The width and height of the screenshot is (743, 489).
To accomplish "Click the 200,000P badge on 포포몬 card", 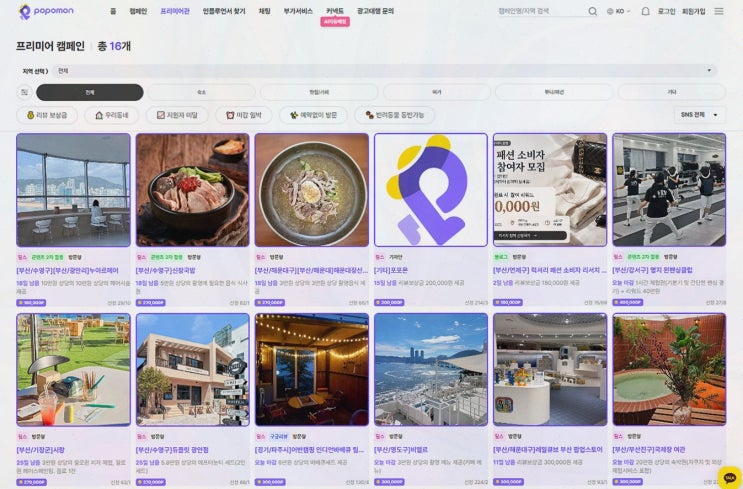I will (389, 302).
